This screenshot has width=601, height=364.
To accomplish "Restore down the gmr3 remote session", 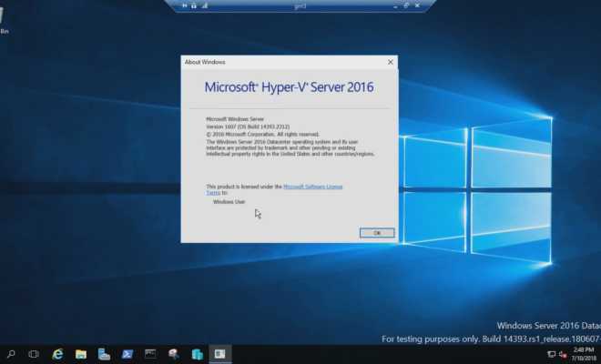I will tap(406, 5).
